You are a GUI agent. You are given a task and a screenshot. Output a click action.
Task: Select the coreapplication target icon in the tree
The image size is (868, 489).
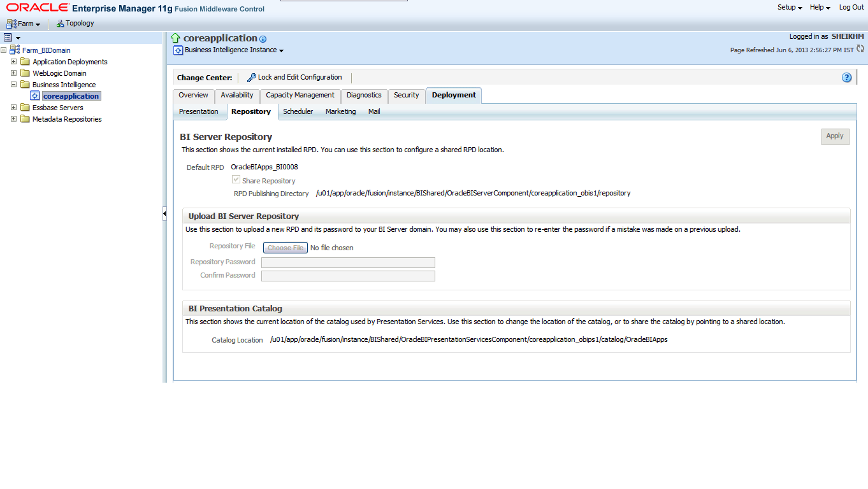[35, 96]
